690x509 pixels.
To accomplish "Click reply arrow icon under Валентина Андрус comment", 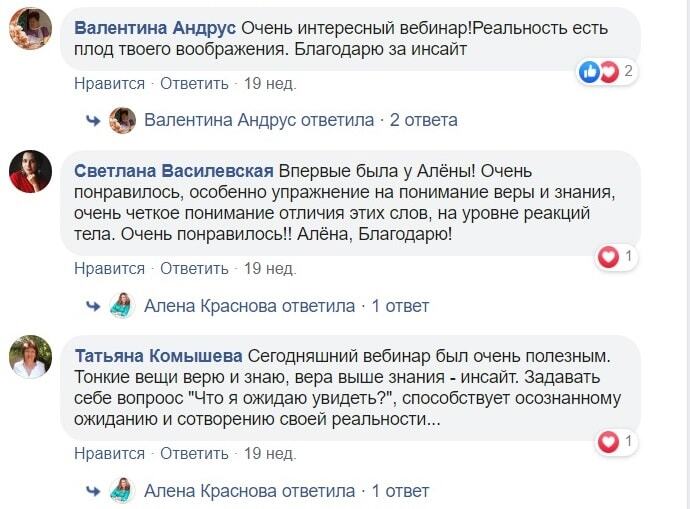I will click(x=93, y=120).
